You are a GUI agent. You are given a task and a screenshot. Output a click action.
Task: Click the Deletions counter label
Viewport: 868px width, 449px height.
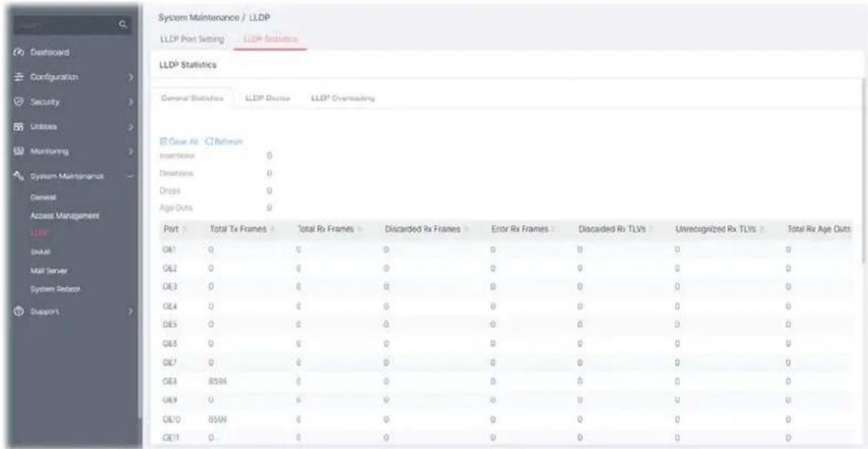pyautogui.click(x=175, y=173)
